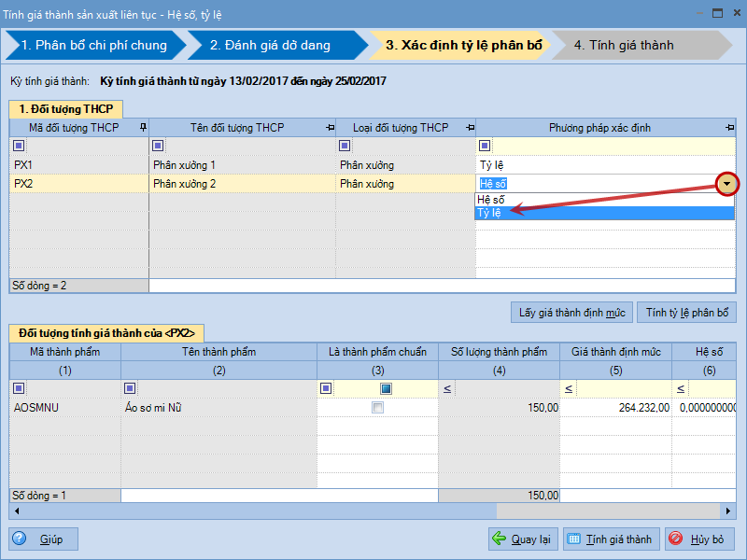
Task: Click Hủy bỏ to cancel
Action: pos(699,539)
